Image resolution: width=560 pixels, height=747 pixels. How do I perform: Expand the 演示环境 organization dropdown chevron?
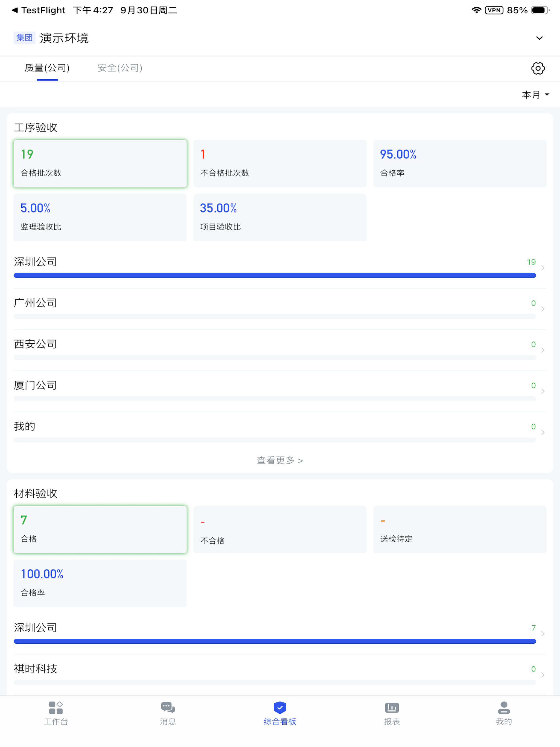(x=539, y=38)
